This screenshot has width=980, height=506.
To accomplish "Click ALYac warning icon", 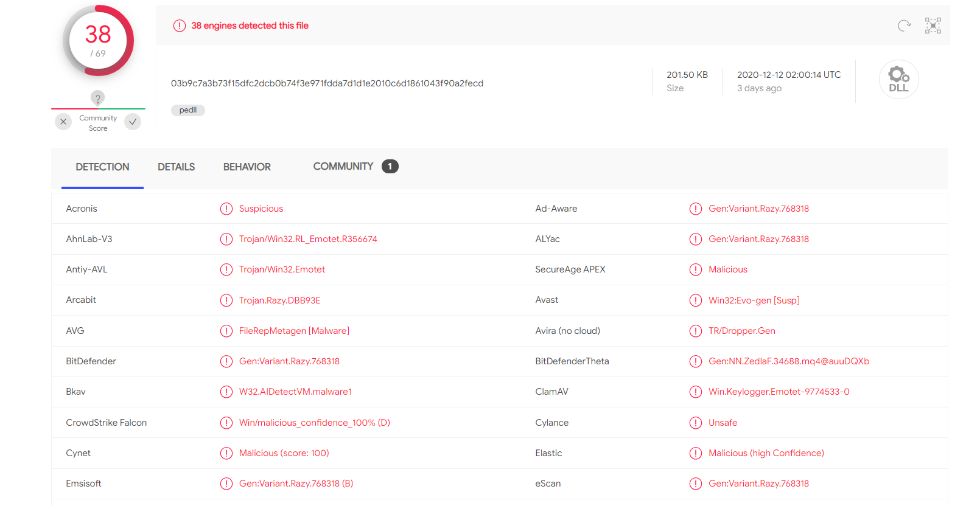I will tap(696, 239).
